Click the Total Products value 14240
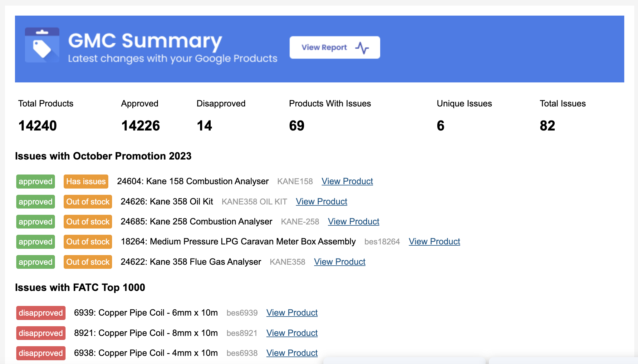The width and height of the screenshot is (638, 364). click(x=37, y=125)
